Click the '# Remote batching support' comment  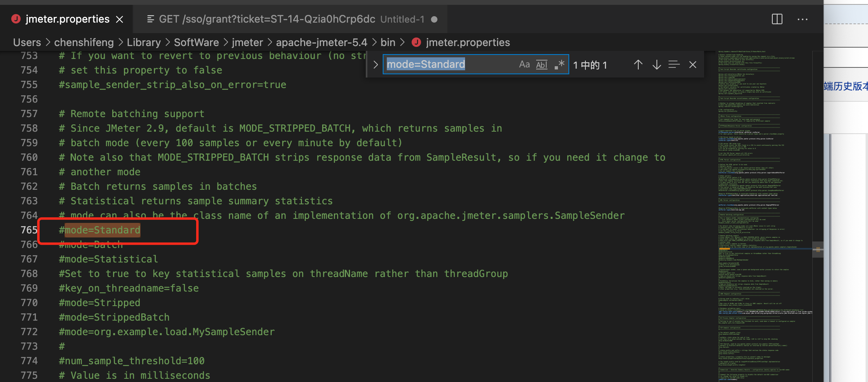132,114
